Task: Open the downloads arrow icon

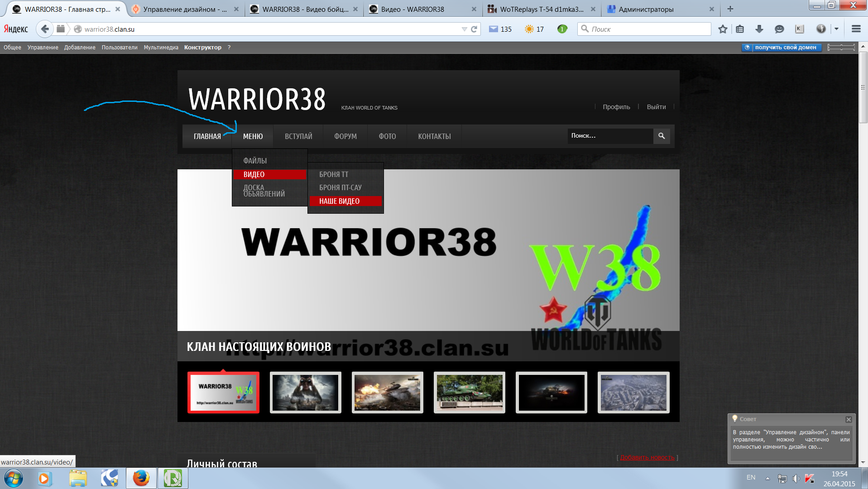Action: tap(759, 29)
